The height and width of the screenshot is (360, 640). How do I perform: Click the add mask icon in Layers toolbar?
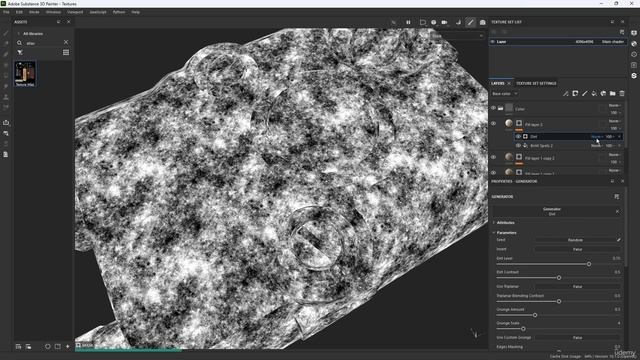pyautogui.click(x=575, y=93)
